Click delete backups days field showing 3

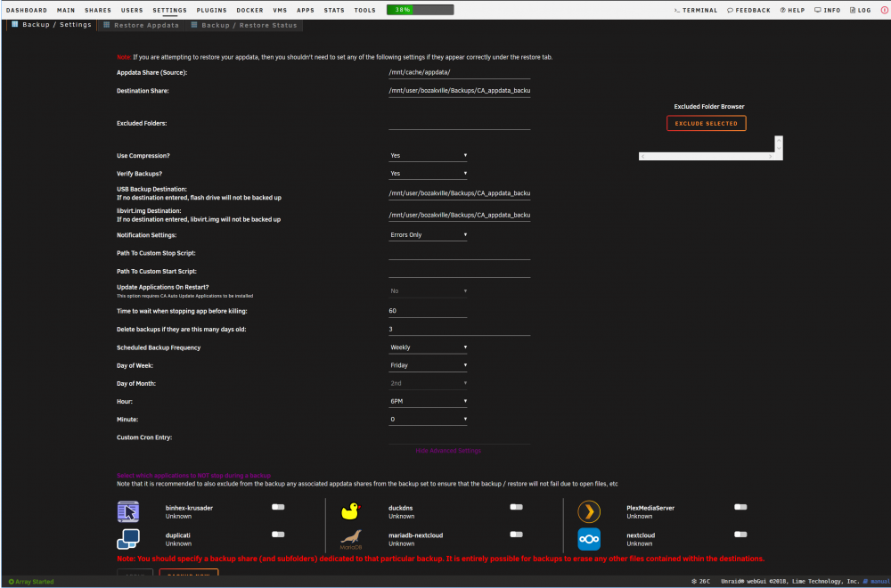pyautogui.click(x=459, y=329)
